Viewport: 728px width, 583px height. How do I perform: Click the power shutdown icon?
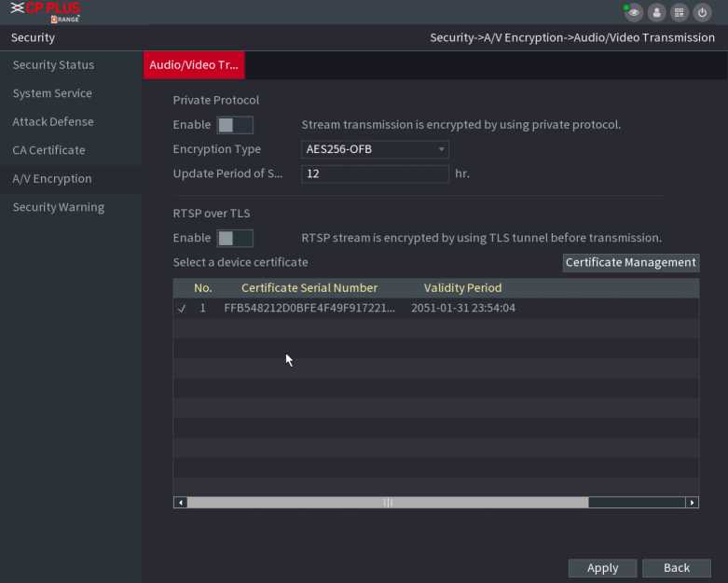pos(702,13)
